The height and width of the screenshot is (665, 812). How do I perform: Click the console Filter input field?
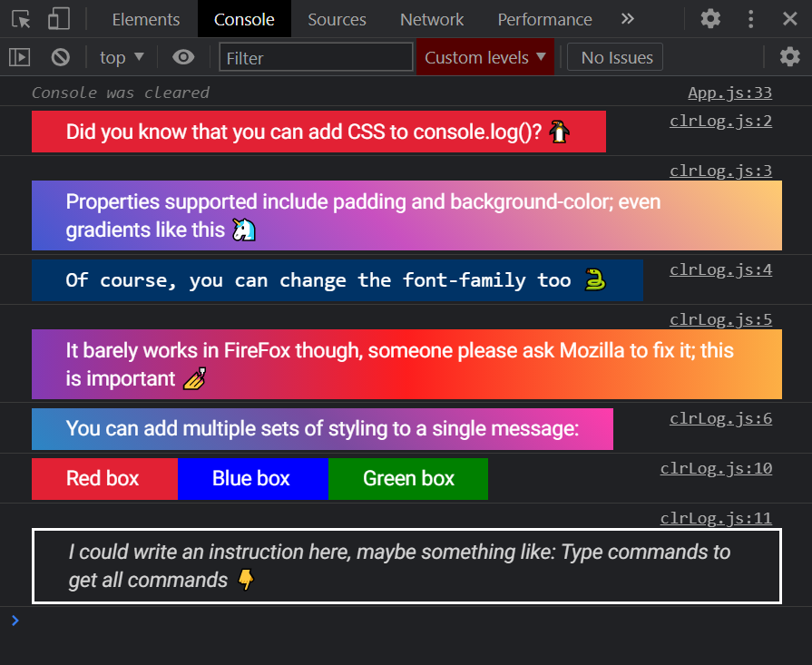(x=316, y=56)
